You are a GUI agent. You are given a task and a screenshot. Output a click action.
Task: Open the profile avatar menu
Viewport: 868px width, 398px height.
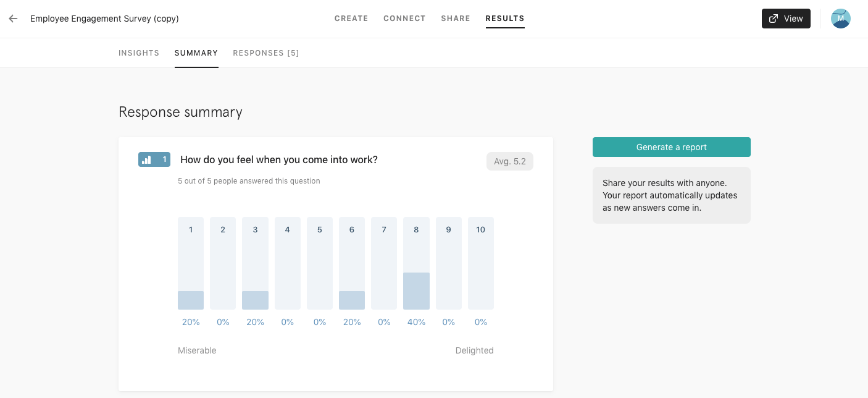pyautogui.click(x=841, y=19)
